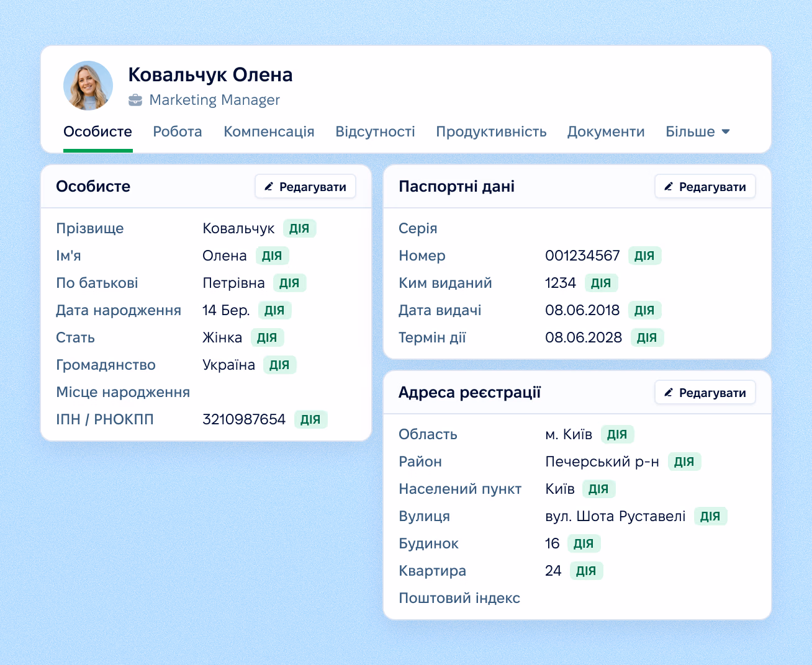The width and height of the screenshot is (812, 665).
Task: Expand the Більше dropdown menu
Action: click(698, 132)
